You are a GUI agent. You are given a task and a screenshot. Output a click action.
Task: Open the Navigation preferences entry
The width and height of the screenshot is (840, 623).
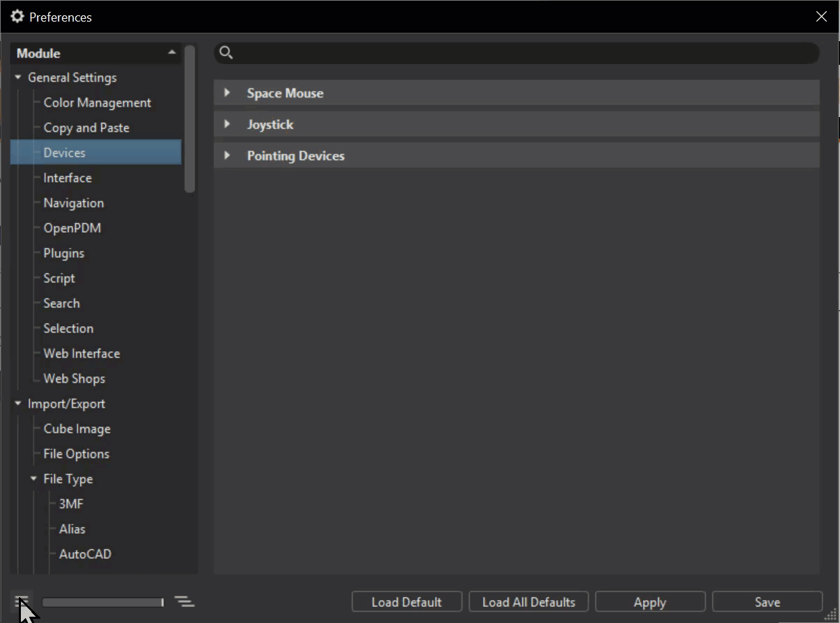point(73,203)
